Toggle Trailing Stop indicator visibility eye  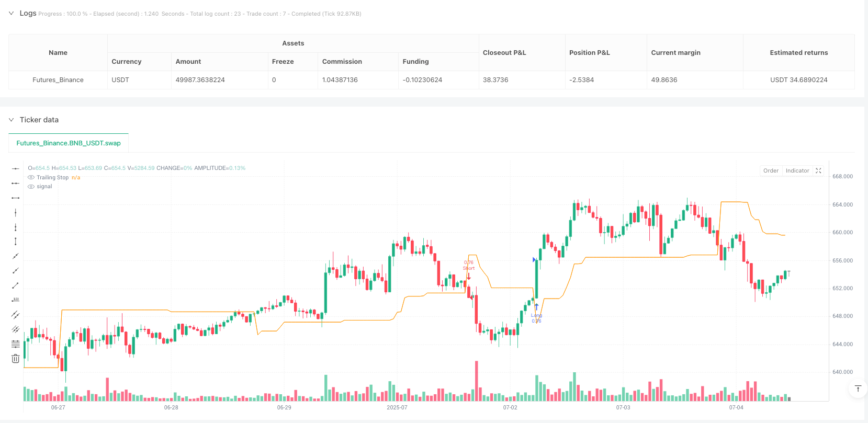pyautogui.click(x=31, y=178)
